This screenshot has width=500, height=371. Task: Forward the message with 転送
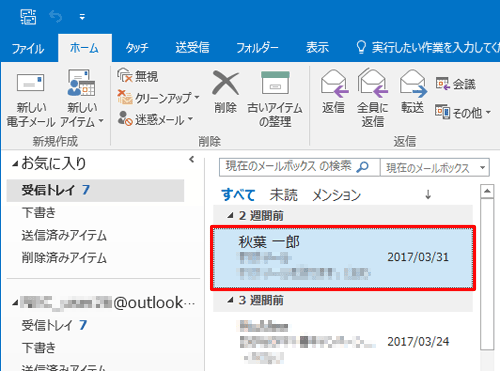pyautogui.click(x=413, y=92)
